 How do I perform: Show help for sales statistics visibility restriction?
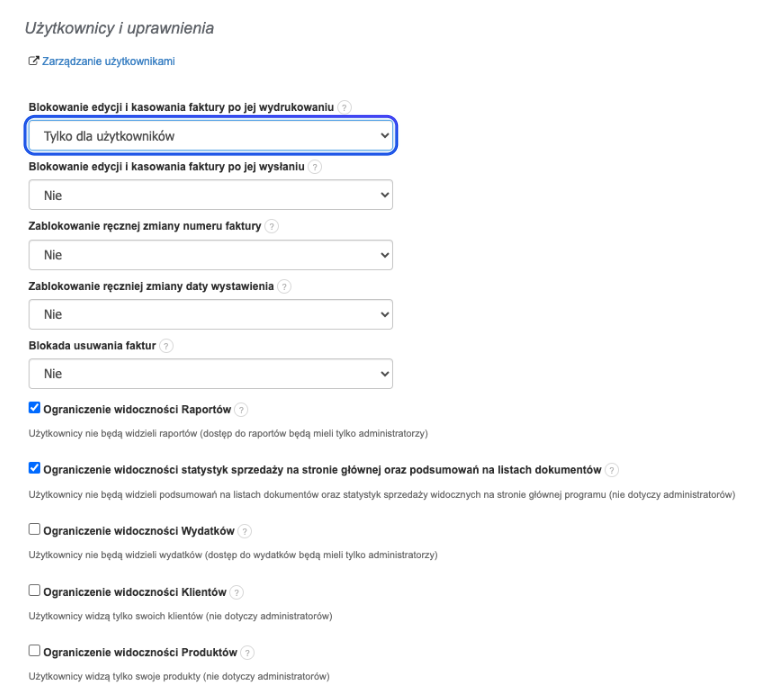pyautogui.click(x=612, y=470)
